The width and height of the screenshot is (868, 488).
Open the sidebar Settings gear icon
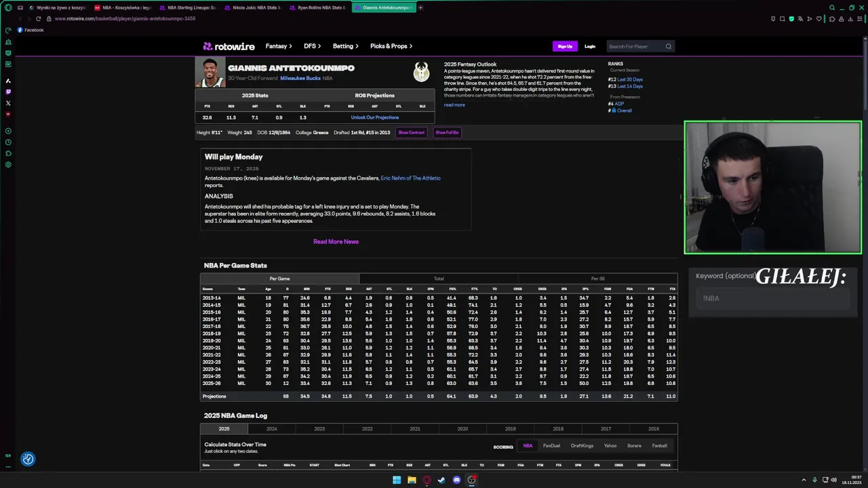(x=8, y=165)
